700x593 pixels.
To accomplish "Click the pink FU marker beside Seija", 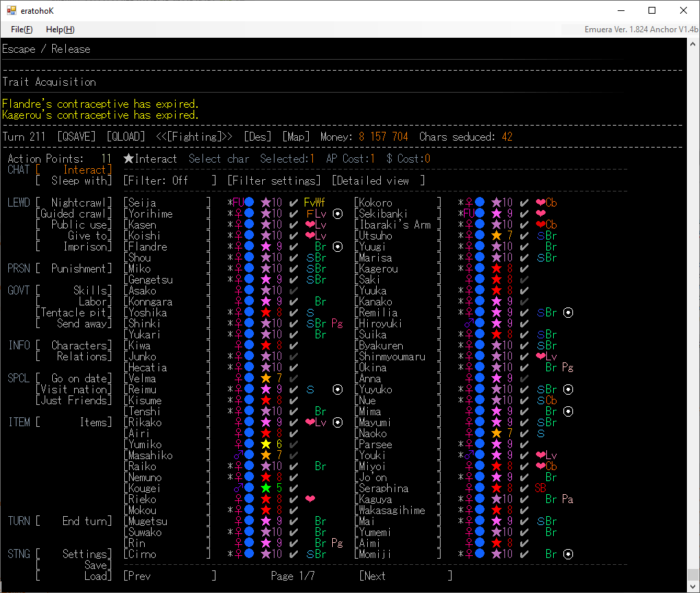I will tap(238, 203).
